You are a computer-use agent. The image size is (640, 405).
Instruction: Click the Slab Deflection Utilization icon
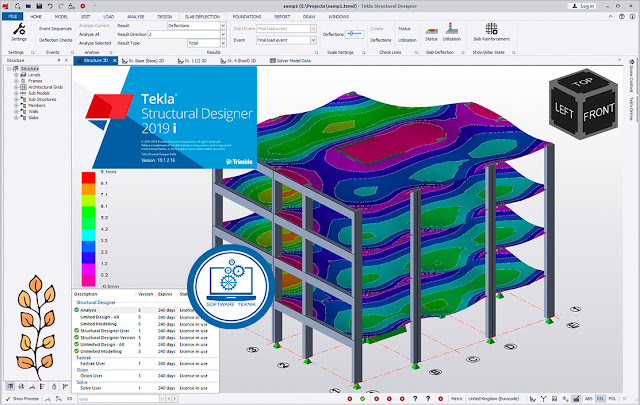click(x=451, y=29)
